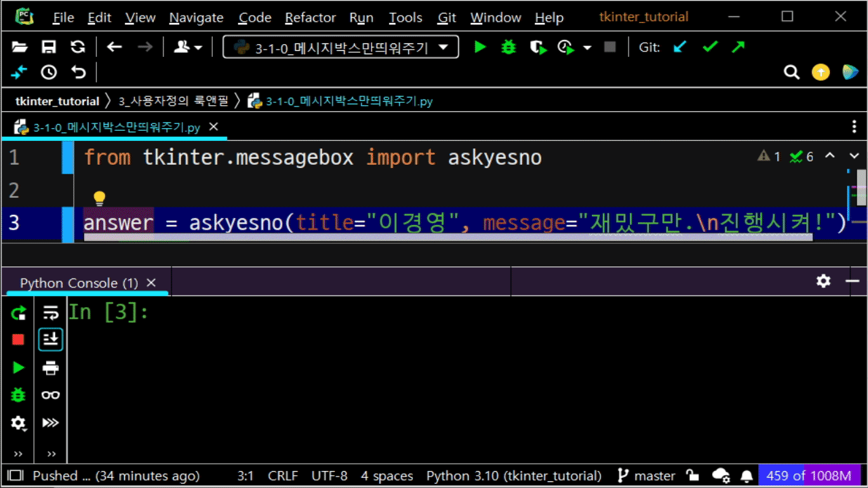
Task: Close the Python Console (1) tab
Action: (x=151, y=283)
